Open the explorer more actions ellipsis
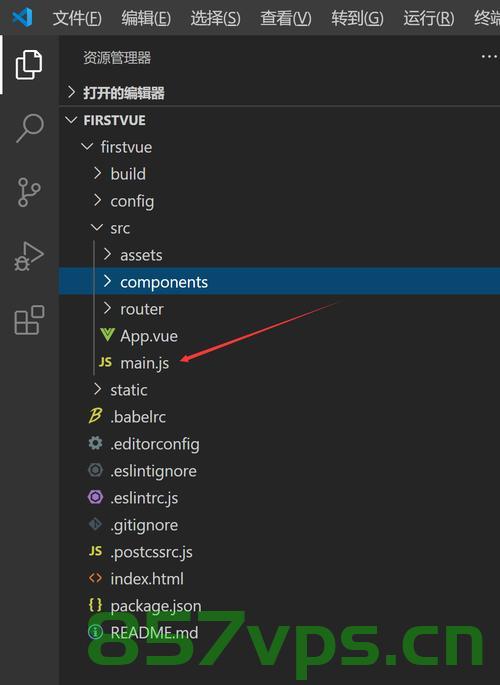 click(489, 57)
